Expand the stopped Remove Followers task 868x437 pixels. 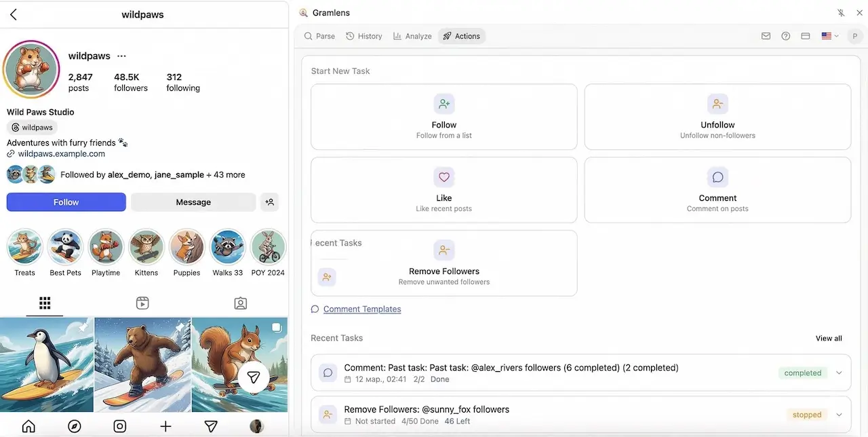(x=839, y=414)
